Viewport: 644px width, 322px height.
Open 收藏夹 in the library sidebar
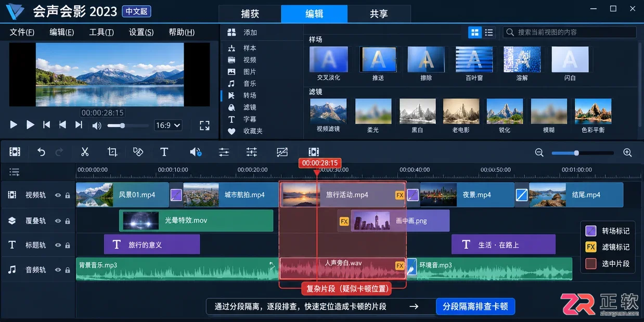[x=253, y=131]
